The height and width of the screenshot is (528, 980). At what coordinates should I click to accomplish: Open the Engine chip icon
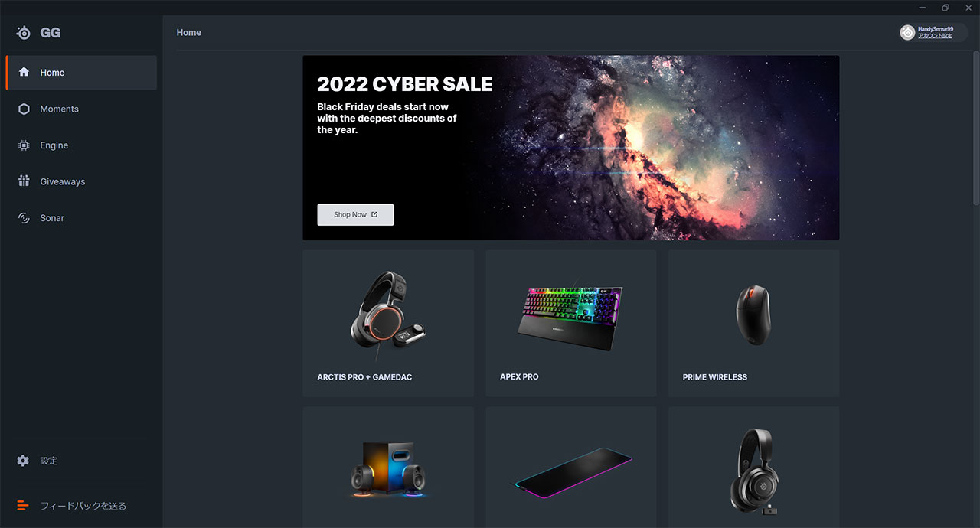coord(24,145)
